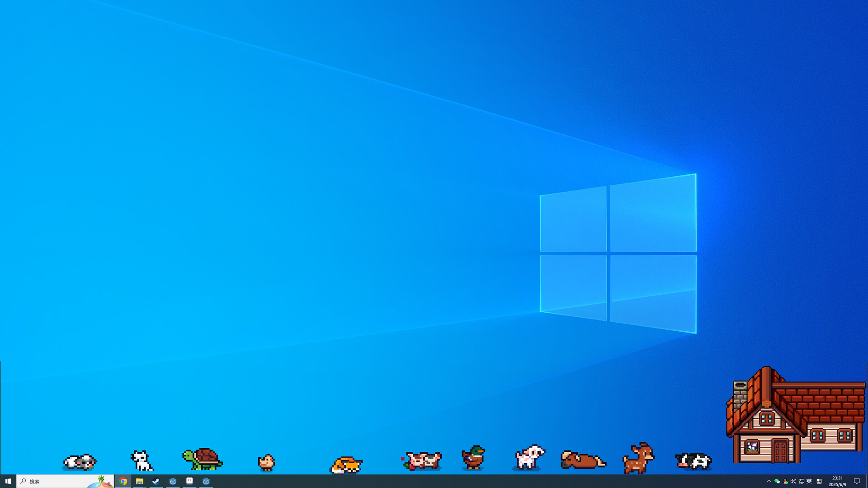Image resolution: width=868 pixels, height=488 pixels.
Task: Click the mallard duck pet
Action: [x=473, y=458]
